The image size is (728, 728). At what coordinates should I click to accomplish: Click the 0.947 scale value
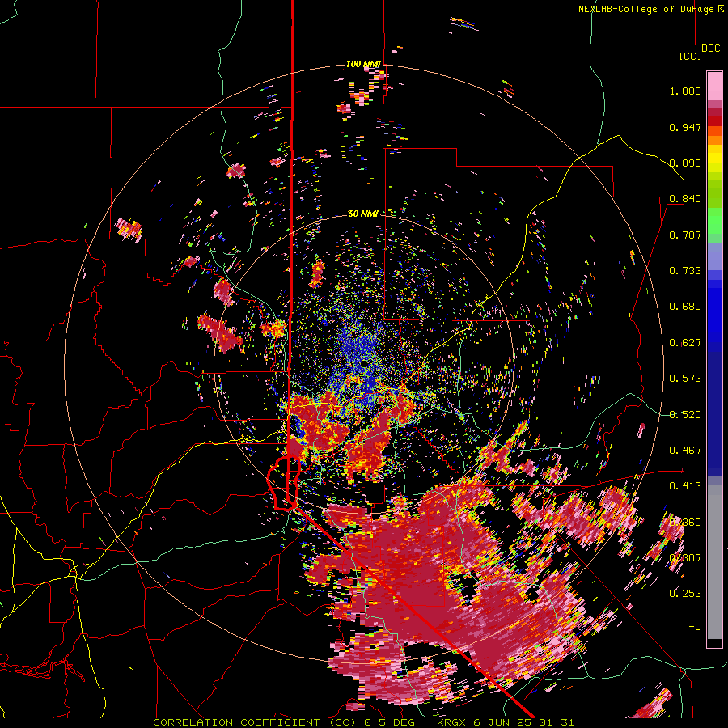point(685,127)
